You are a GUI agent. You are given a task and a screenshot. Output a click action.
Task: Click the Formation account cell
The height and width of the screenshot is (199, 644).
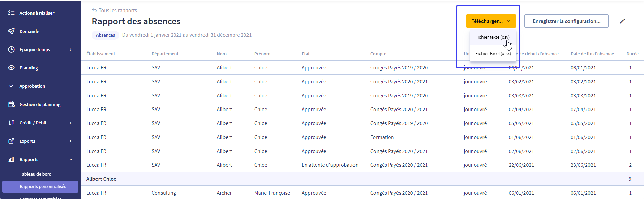[x=382, y=137]
